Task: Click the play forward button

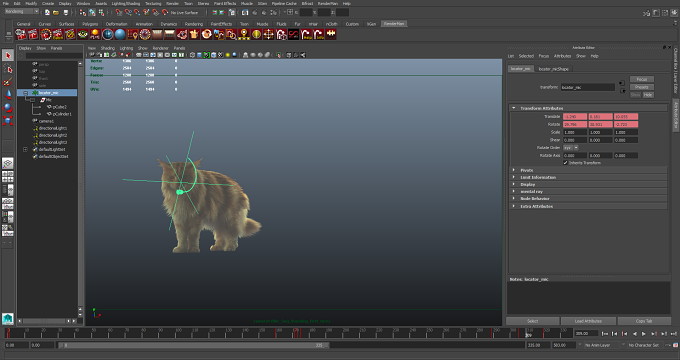Action: (x=644, y=334)
